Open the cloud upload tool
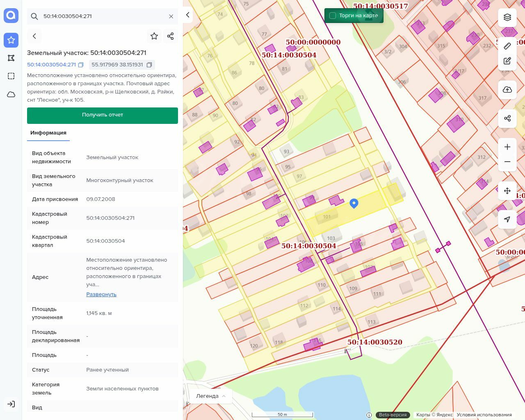The height and width of the screenshot is (420, 525). click(x=507, y=90)
